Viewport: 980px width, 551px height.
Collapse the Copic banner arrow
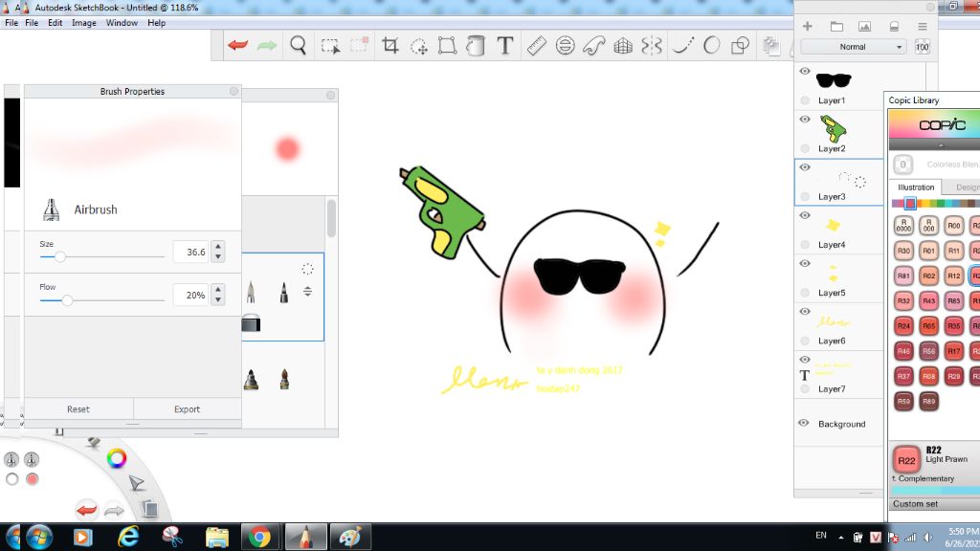(x=941, y=145)
